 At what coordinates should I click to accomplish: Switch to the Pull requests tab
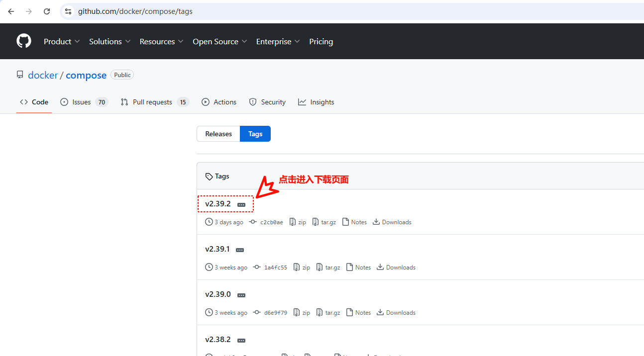pos(155,102)
